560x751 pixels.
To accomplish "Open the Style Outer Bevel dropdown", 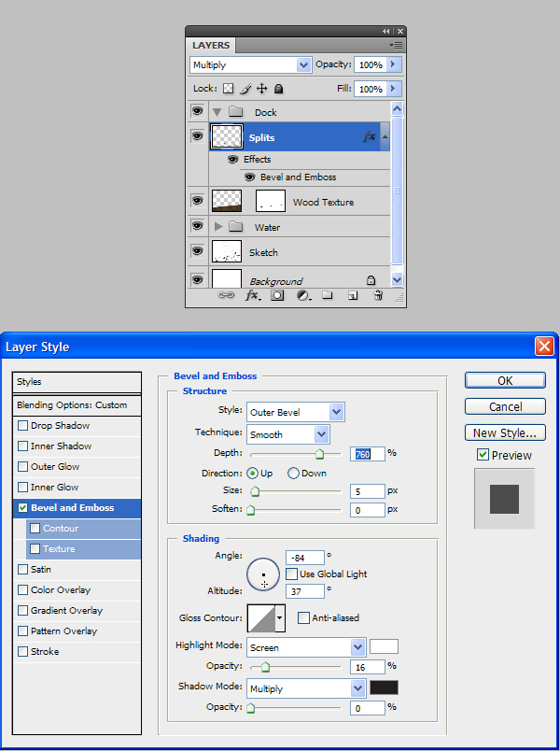I will coord(337,412).
